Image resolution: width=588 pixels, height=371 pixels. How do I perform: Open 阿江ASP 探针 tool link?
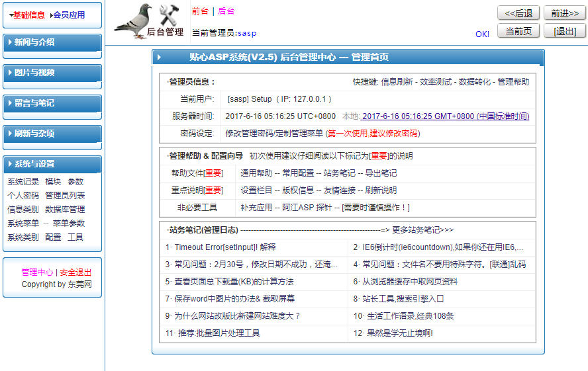(x=307, y=208)
